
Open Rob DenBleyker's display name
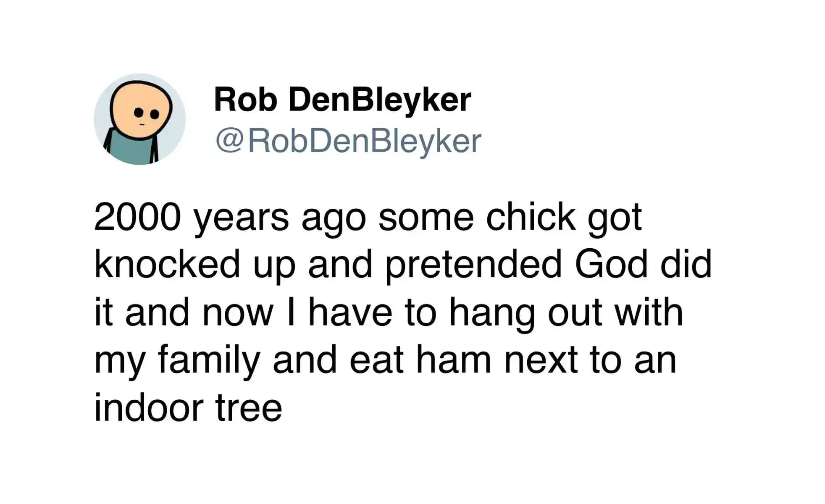tap(342, 100)
